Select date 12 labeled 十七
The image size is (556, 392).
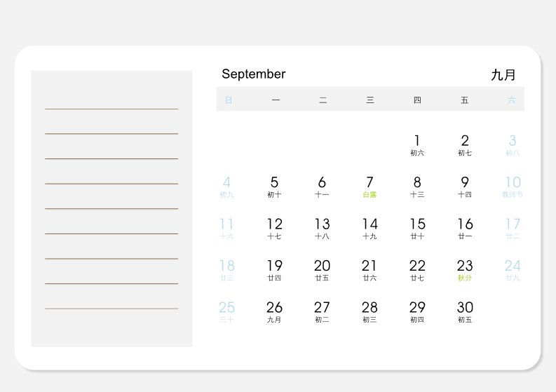[274, 229]
